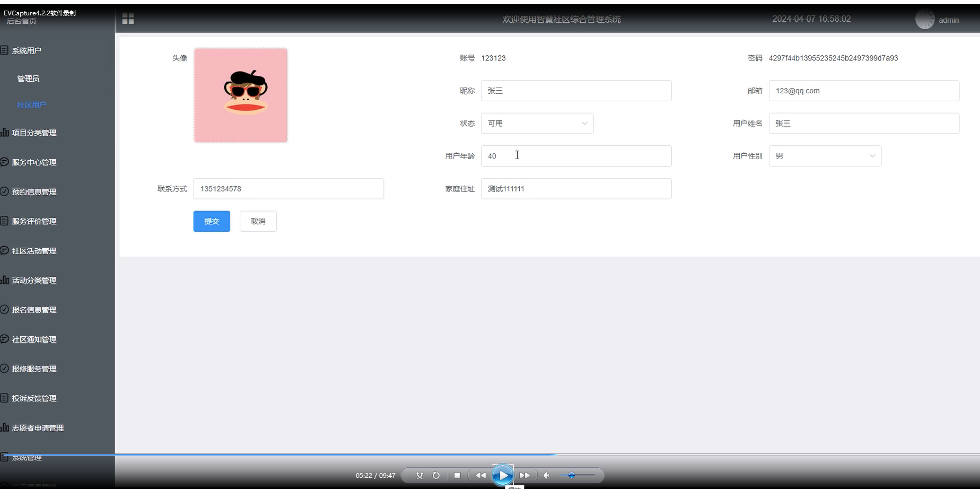Click the bar chart icon beside 项目分类管理

4,133
